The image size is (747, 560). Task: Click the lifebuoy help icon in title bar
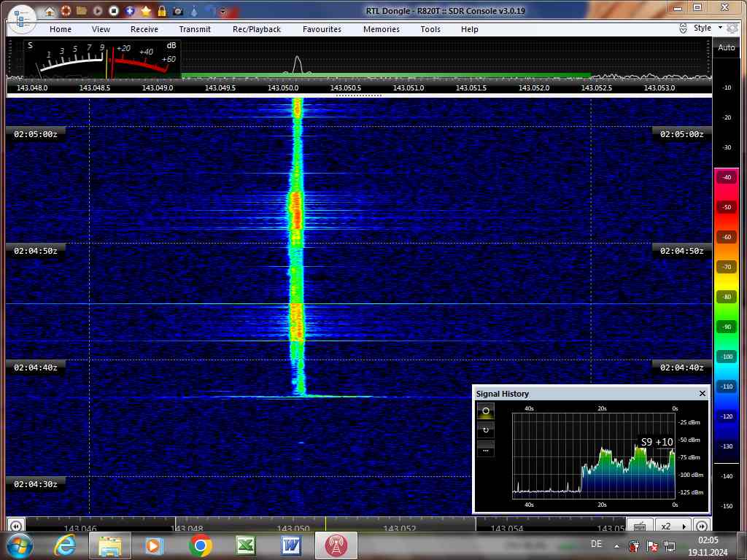(66, 10)
